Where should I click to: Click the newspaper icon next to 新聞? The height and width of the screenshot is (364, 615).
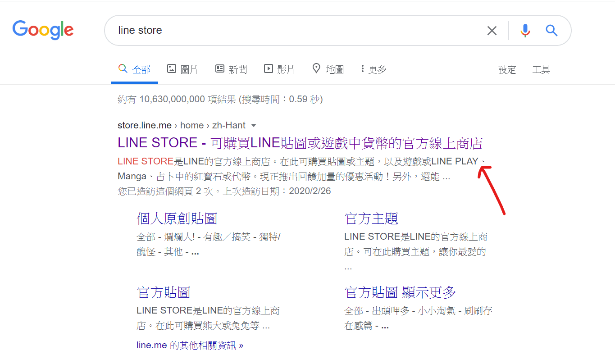pos(219,68)
